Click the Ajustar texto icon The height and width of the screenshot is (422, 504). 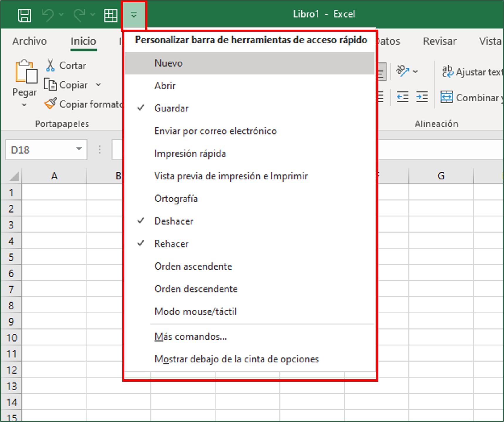(x=447, y=71)
